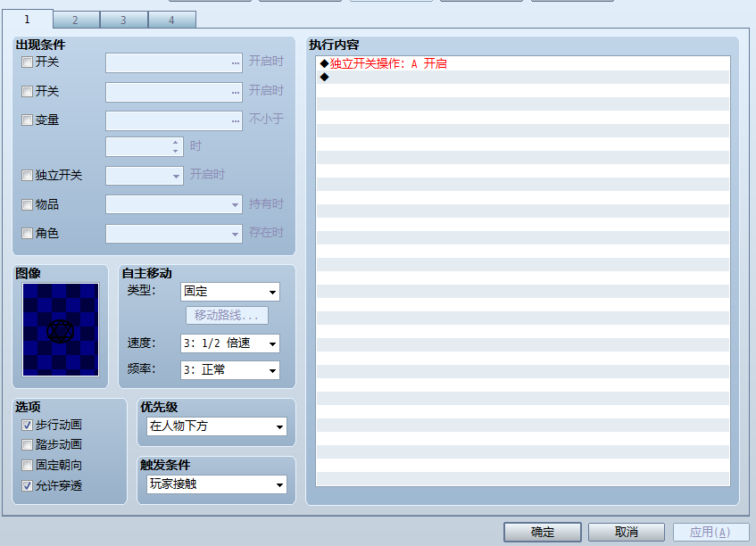
Task: Check the 固定朝向 option
Action: (x=27, y=465)
